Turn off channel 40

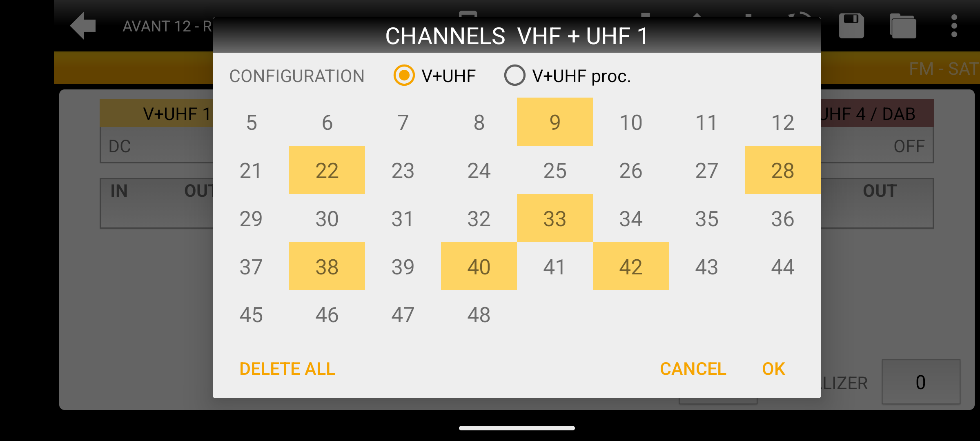click(x=479, y=267)
